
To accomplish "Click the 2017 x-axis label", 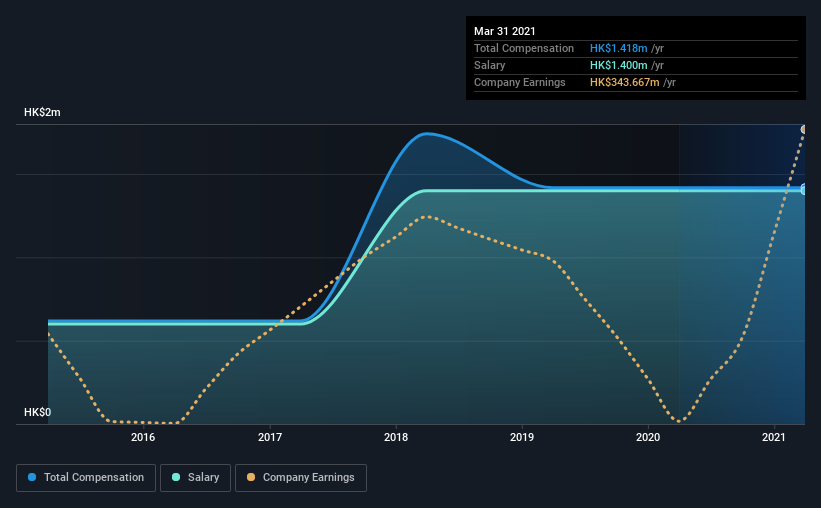I will 270,437.
